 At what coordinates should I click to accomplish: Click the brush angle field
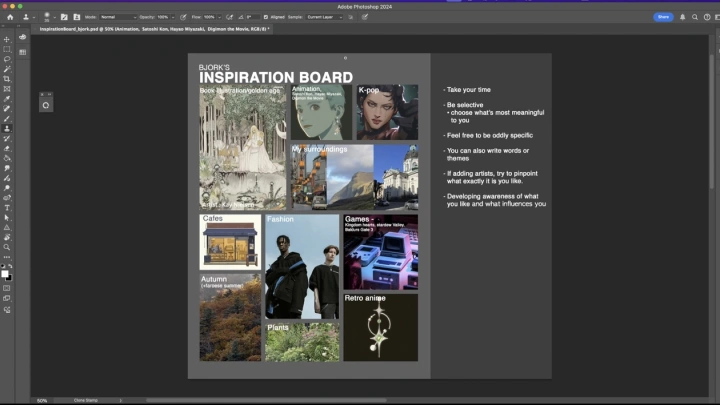(252, 17)
